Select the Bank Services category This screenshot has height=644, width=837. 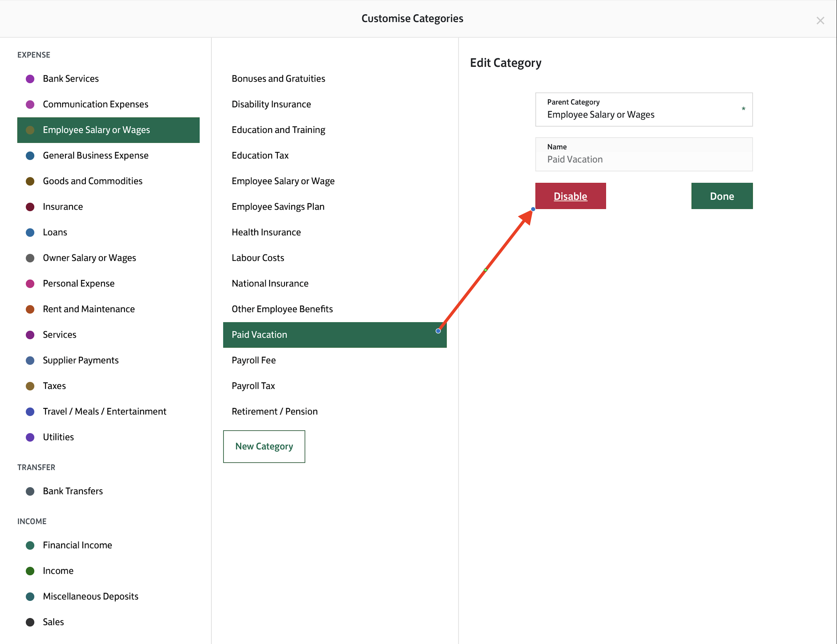[x=109, y=79]
